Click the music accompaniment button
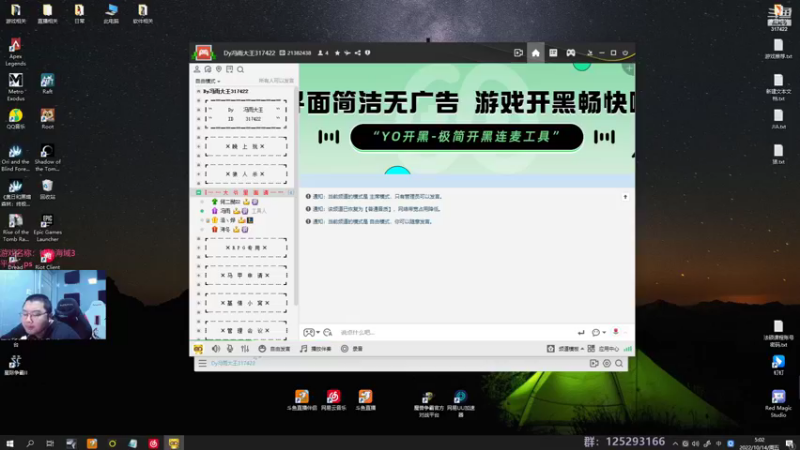This screenshot has height=450, width=800. coord(315,348)
